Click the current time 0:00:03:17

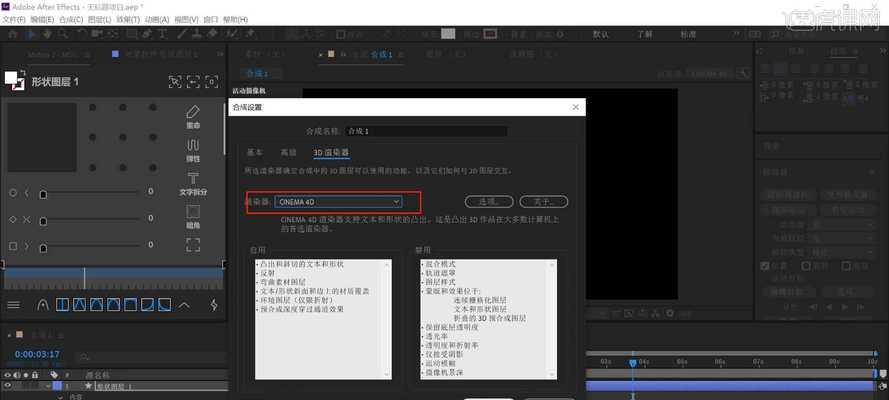[x=37, y=354]
